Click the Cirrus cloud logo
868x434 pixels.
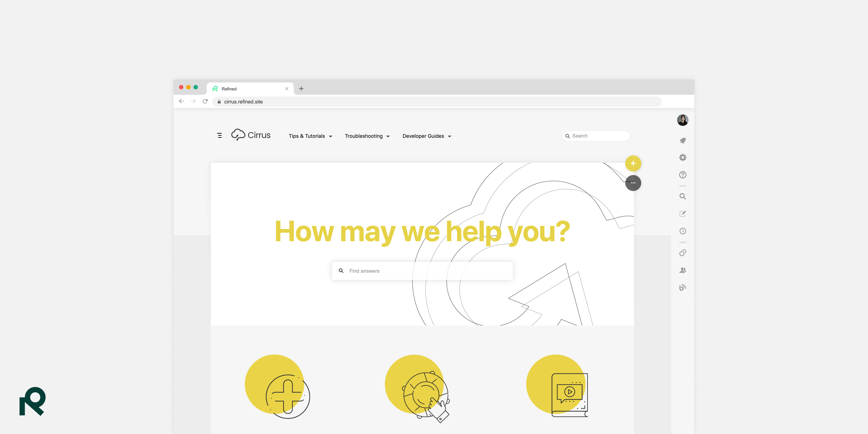pos(251,135)
